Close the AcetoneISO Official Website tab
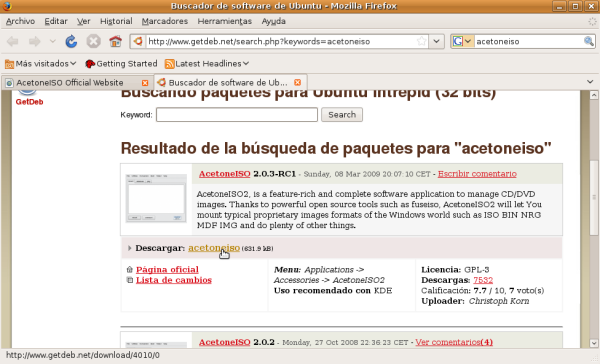Screen dimensions: 600x364 (145, 83)
